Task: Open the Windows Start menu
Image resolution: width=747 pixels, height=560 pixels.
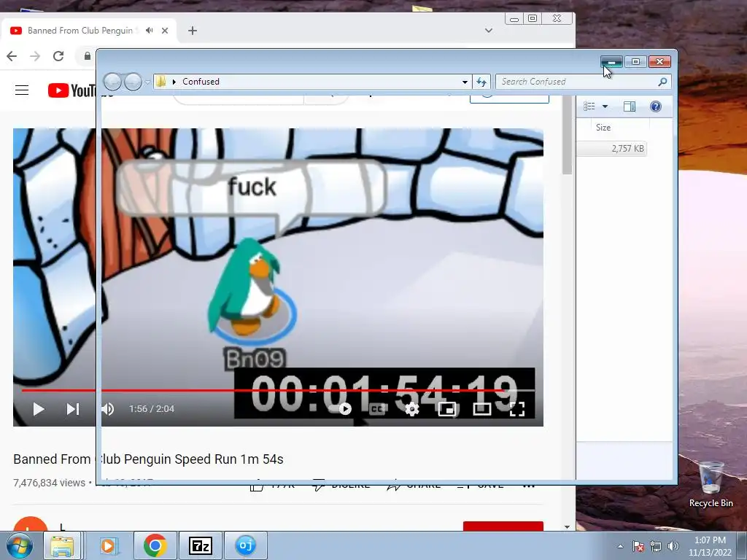Action: click(20, 545)
